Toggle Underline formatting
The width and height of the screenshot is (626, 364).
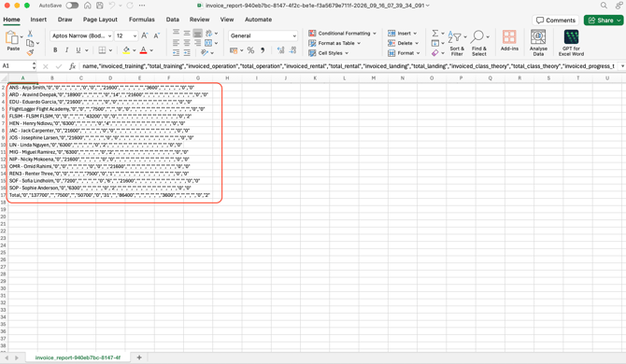pyautogui.click(x=78, y=50)
